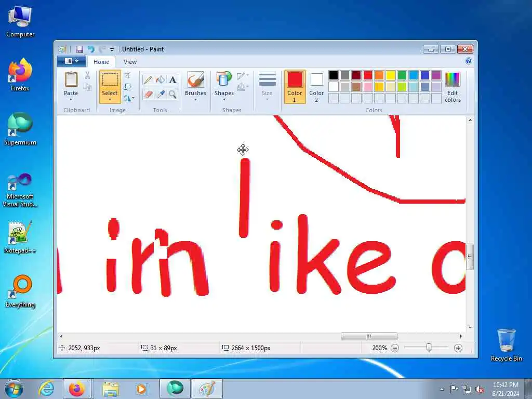Click the Resize icon in Image group
Viewport: 532px width, 399px height.
tap(127, 87)
